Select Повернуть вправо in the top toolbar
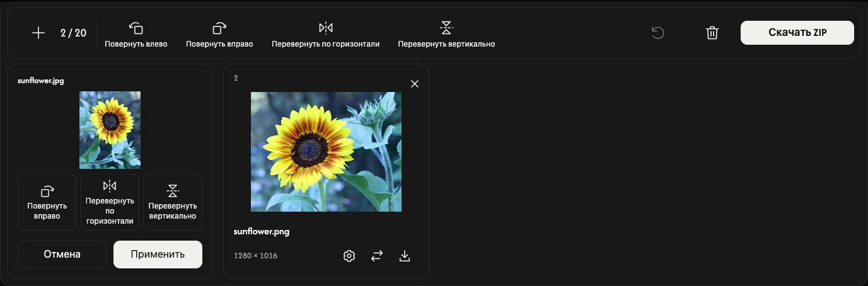This screenshot has height=286, width=868. pyautogui.click(x=219, y=35)
